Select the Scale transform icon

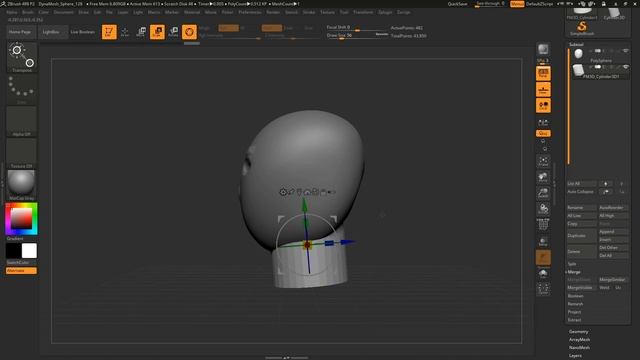pos(157,32)
